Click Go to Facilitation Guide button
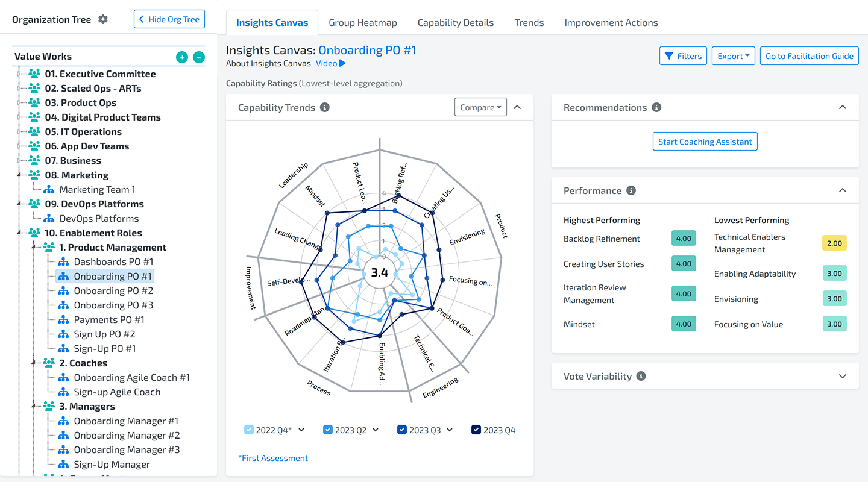The image size is (868, 482). (809, 56)
